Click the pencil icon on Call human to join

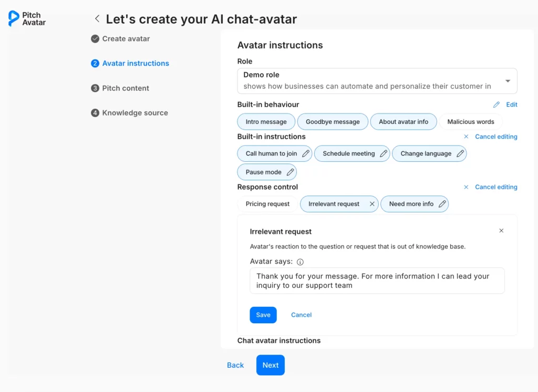pos(306,153)
